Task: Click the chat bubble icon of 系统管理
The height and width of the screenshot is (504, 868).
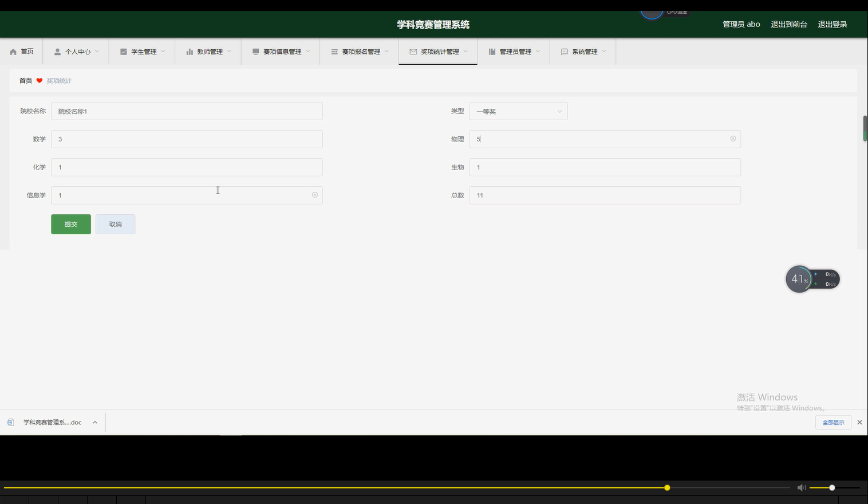Action: tap(565, 51)
